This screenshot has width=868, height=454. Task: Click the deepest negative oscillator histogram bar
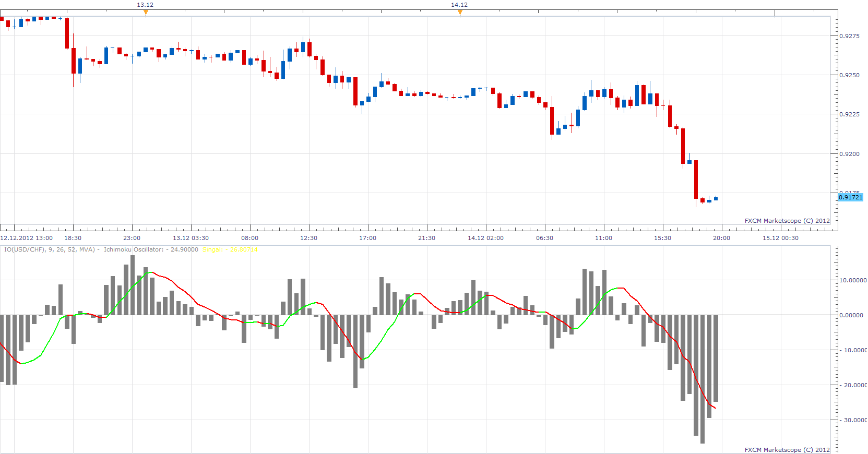coord(703,379)
